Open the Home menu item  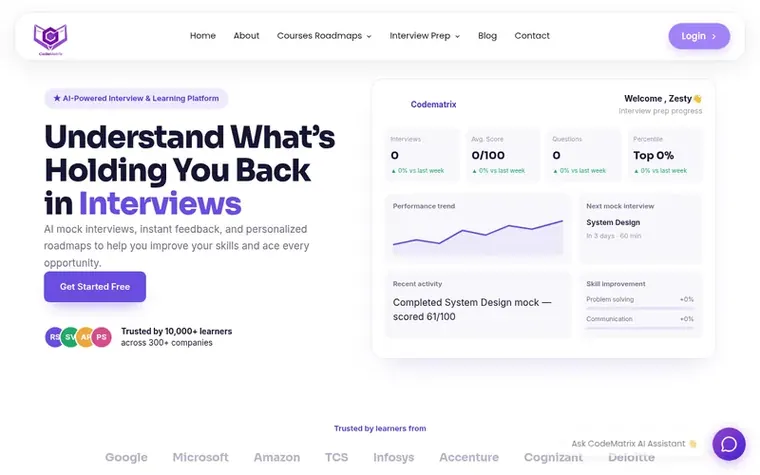pos(203,36)
